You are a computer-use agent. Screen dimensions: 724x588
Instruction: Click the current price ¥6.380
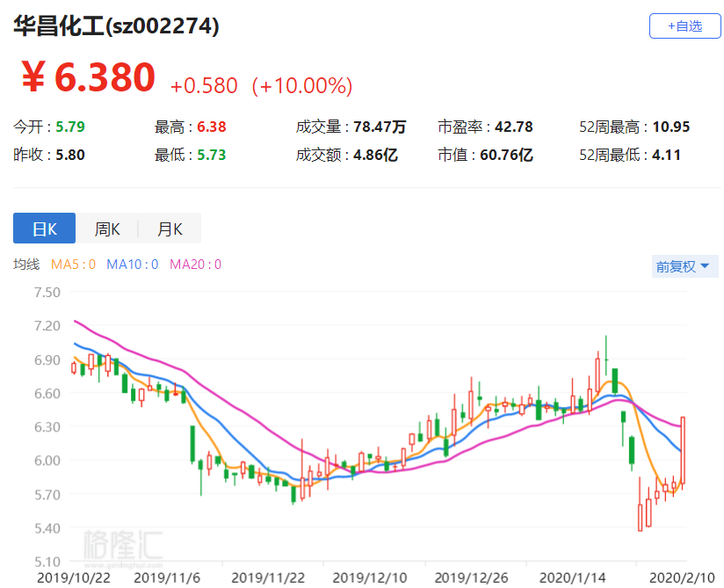point(88,77)
